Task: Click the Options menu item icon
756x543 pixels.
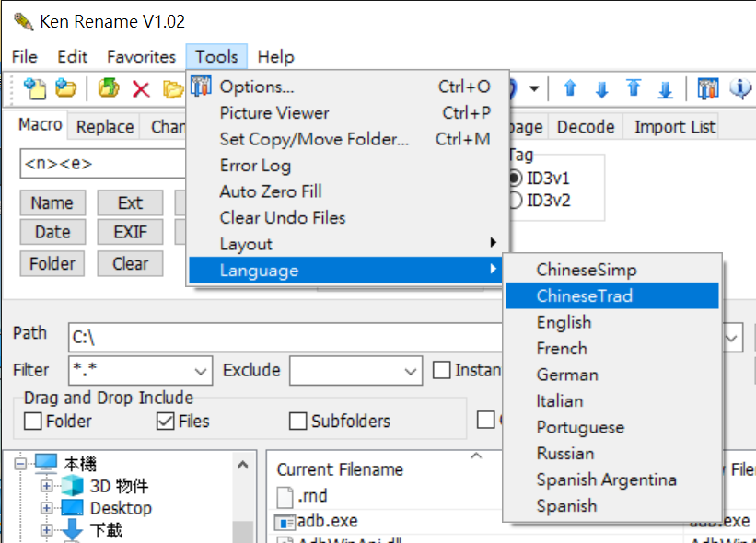Action: pos(201,86)
